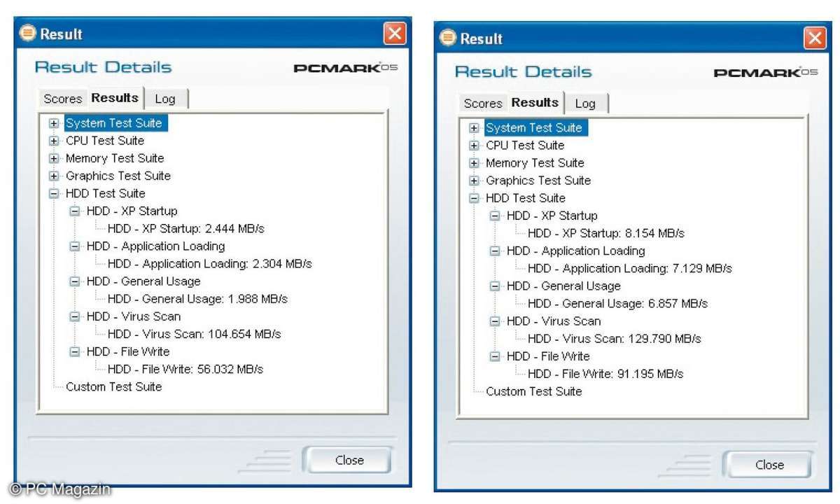Select 'Graphics Test Suite' label in right window

tap(538, 181)
